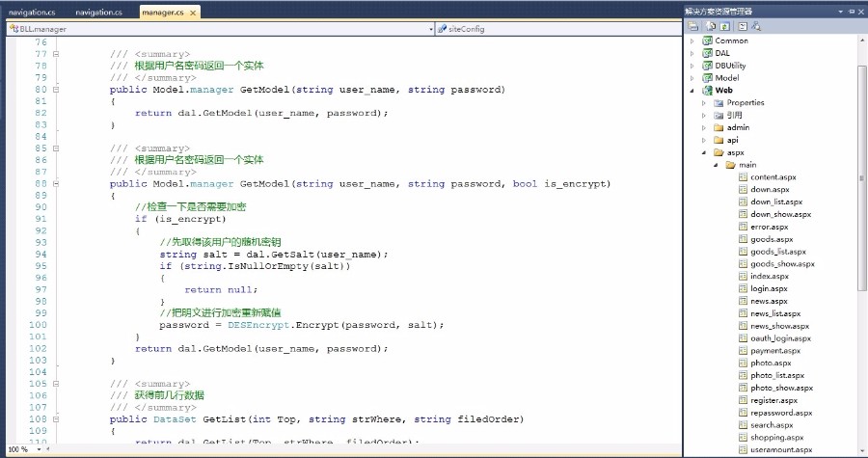
Task: Collapse the aspx folder node
Action: (x=704, y=152)
